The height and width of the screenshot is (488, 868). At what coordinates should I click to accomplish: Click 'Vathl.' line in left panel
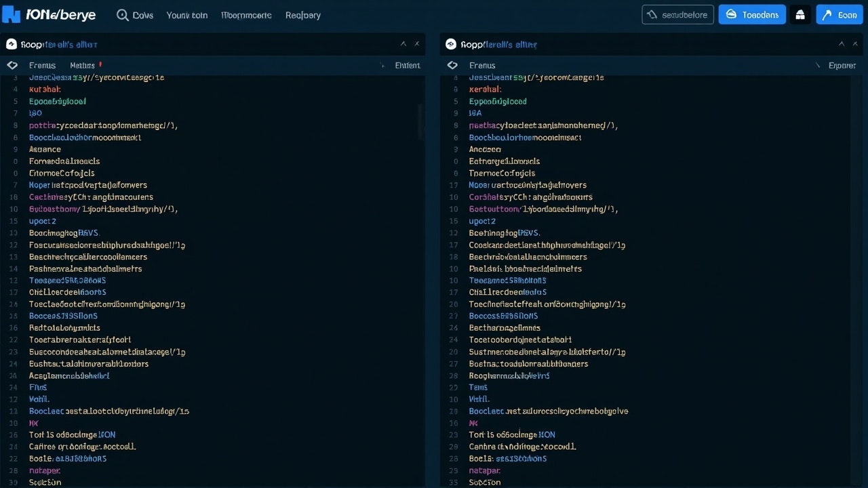coord(39,400)
